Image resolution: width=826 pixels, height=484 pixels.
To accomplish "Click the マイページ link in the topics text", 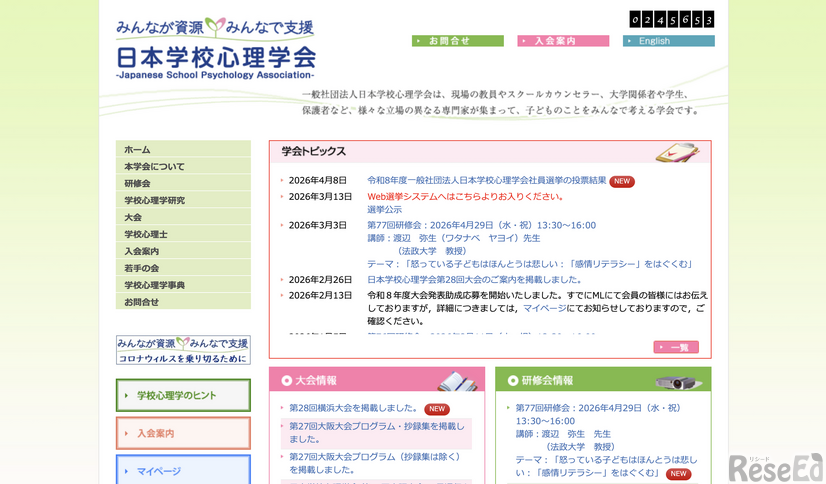I will pos(545,308).
